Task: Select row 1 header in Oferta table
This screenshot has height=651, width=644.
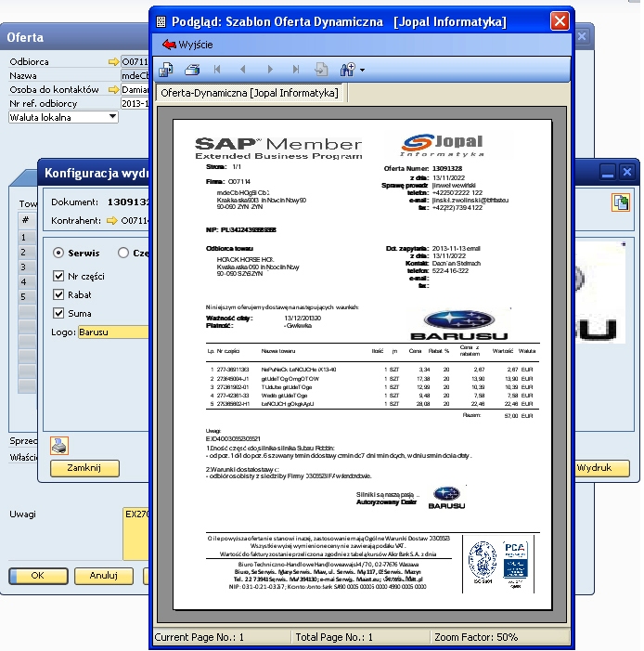Action: point(28,237)
